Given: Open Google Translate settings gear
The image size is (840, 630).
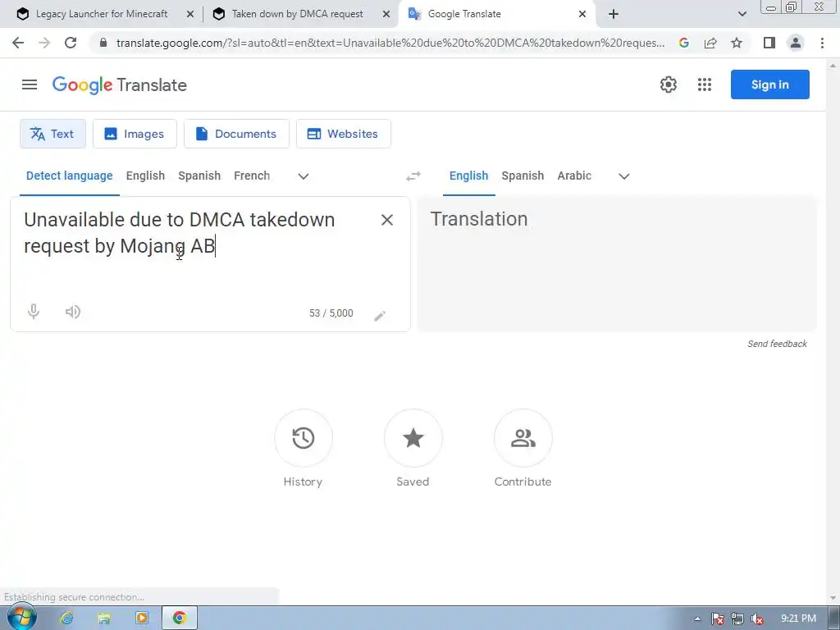Looking at the screenshot, I should (x=668, y=84).
